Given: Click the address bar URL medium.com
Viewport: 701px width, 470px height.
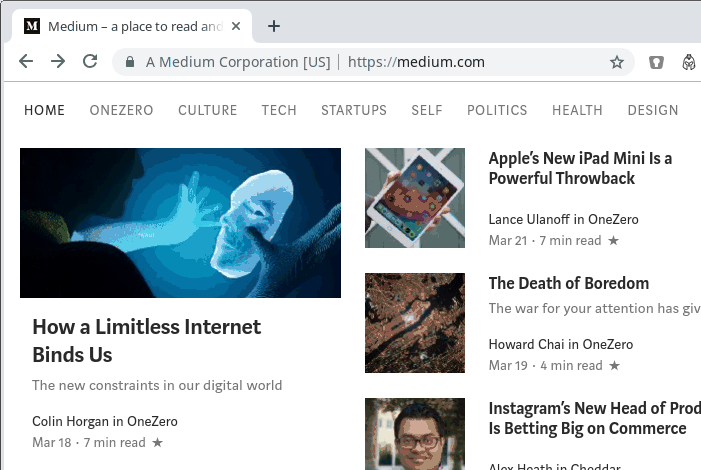Looking at the screenshot, I should (416, 62).
